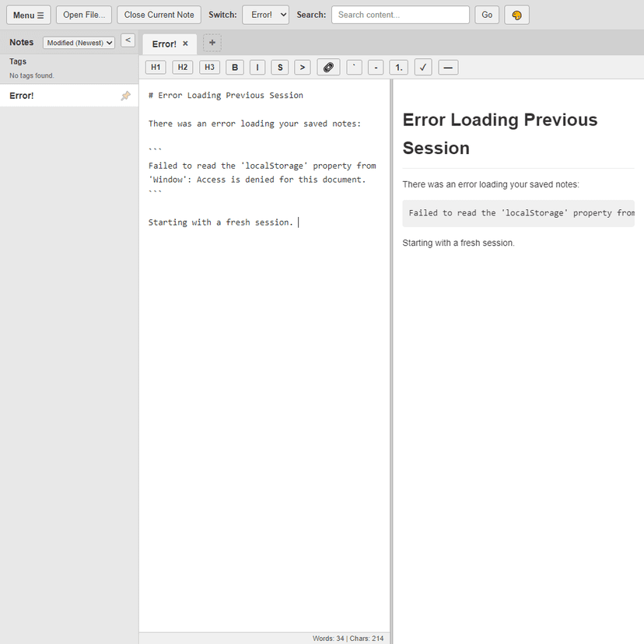Insert a horizontal rule
Screen dimensions: 644x644
[x=447, y=67]
